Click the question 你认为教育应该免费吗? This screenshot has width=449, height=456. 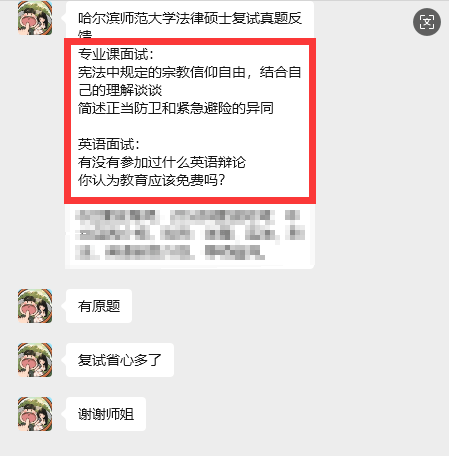(152, 180)
